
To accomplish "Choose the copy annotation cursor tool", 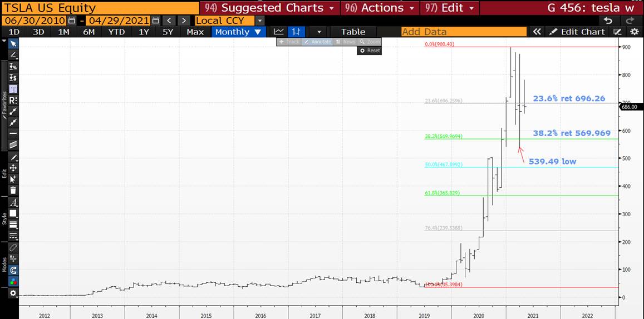I will 13,179.
